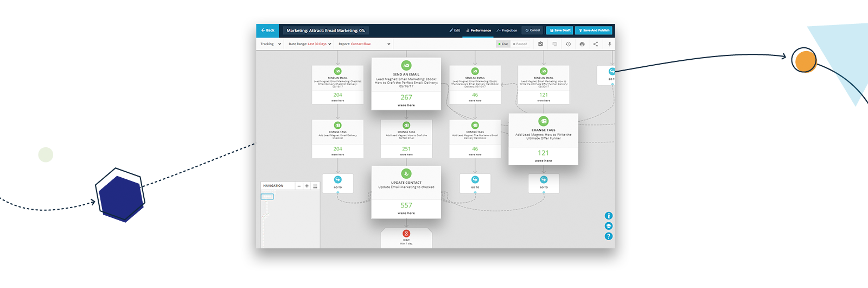Click the share icon in the toolbar

[x=596, y=44]
